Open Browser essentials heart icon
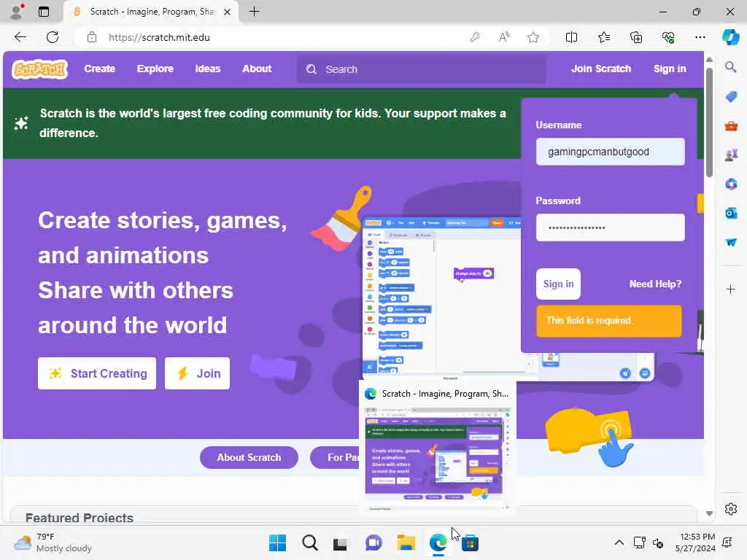 tap(668, 37)
